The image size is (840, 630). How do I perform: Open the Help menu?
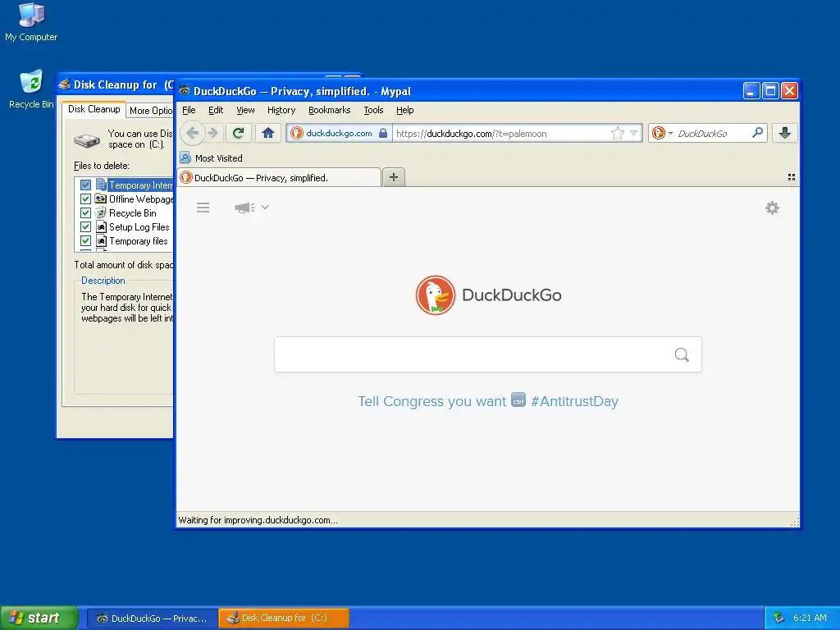(405, 110)
